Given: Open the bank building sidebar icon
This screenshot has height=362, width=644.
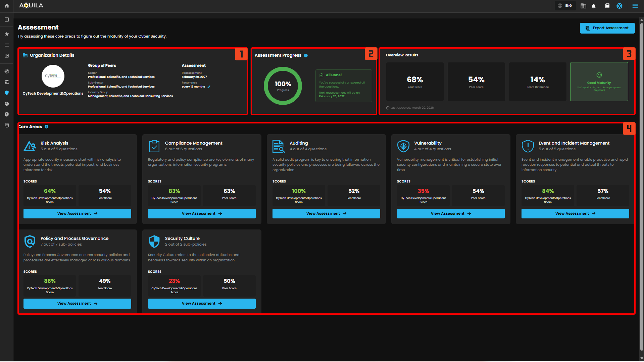Looking at the screenshot, I should [6, 82].
